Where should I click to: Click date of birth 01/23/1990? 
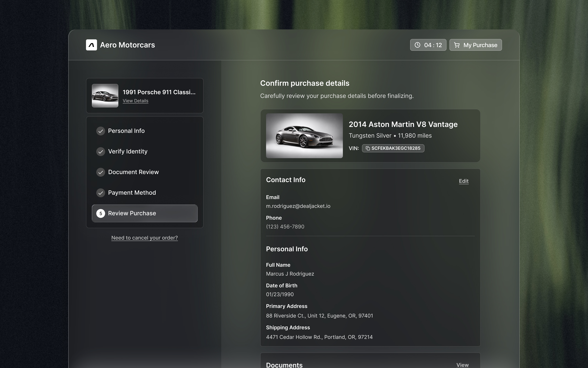tap(280, 295)
